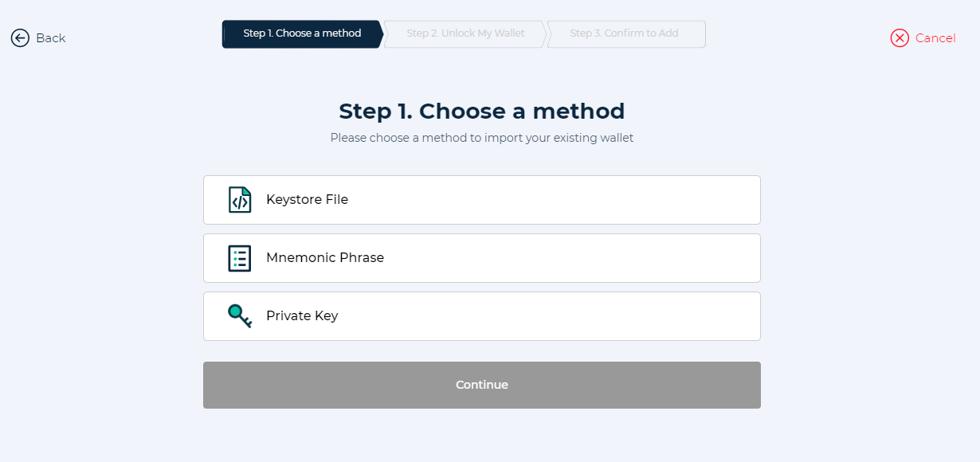Click the grey Continue button

(482, 386)
